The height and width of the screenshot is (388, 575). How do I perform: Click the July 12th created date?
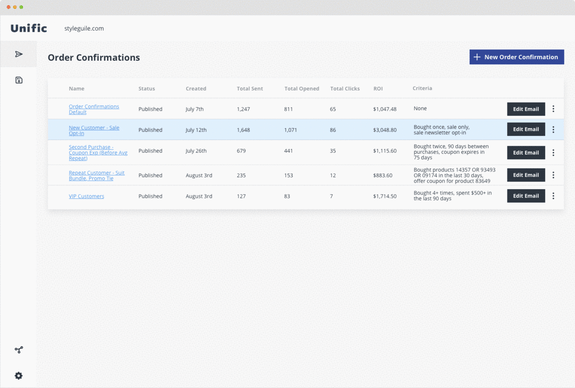196,130
